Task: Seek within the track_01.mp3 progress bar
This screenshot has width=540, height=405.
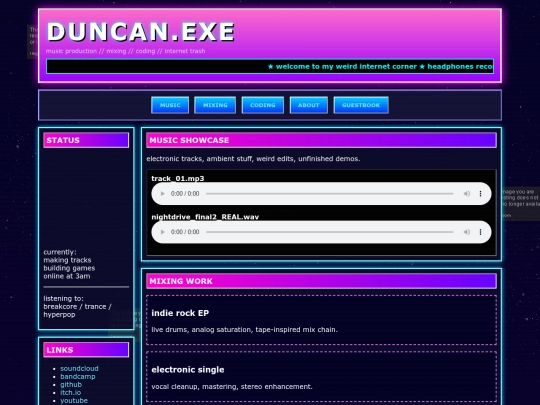Action: pyautogui.click(x=330, y=194)
